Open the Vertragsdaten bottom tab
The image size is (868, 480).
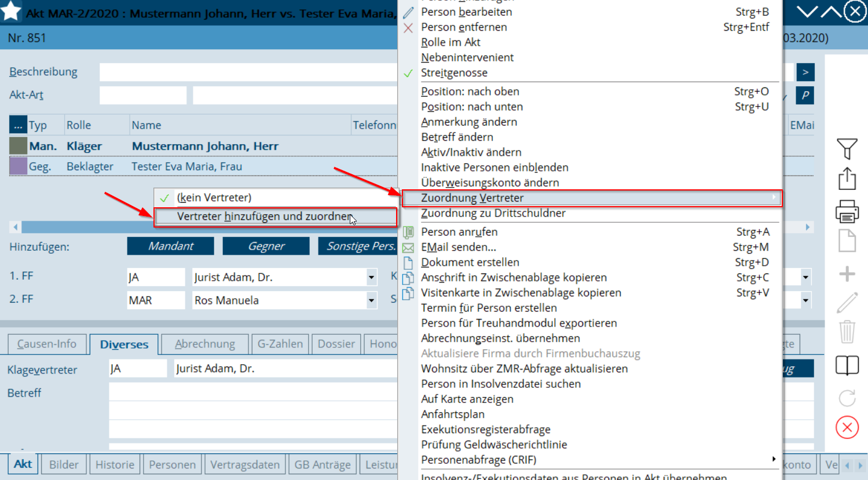[x=245, y=464]
